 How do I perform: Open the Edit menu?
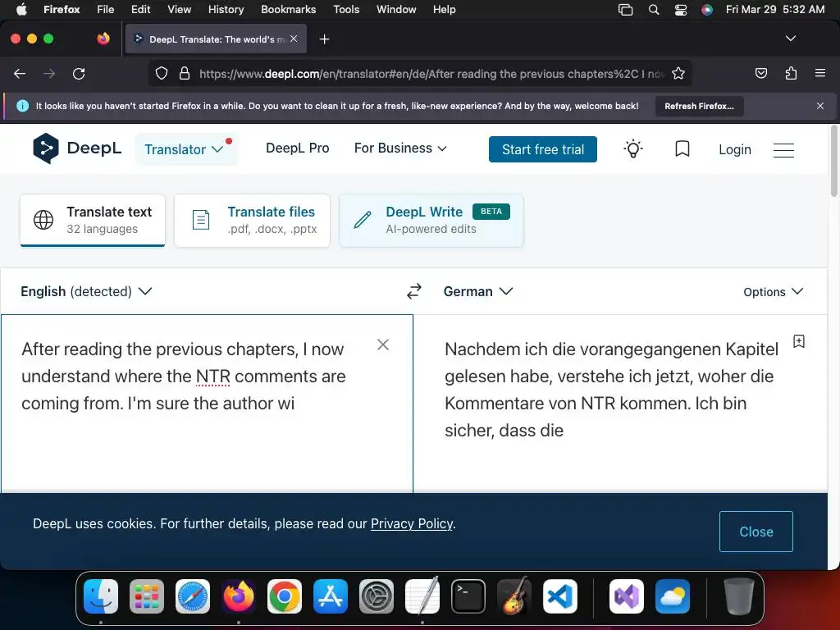(x=140, y=10)
